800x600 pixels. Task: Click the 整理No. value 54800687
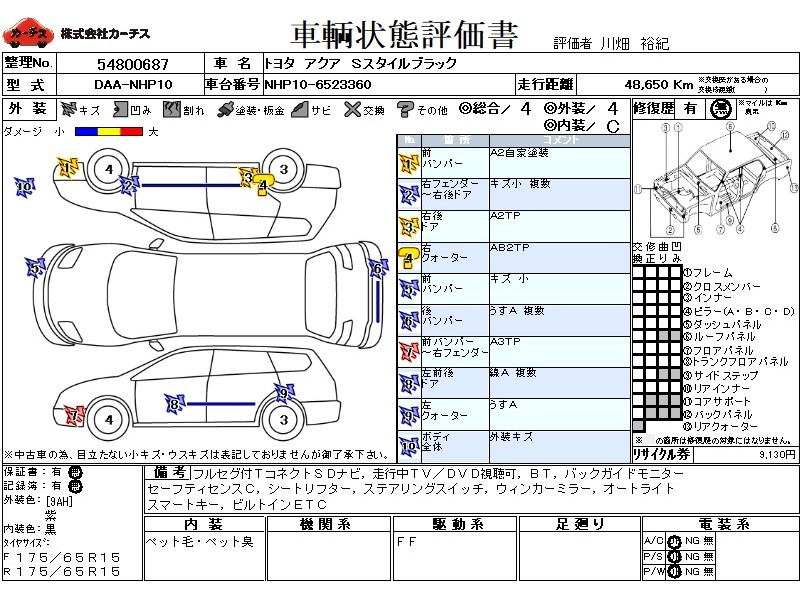coord(133,64)
